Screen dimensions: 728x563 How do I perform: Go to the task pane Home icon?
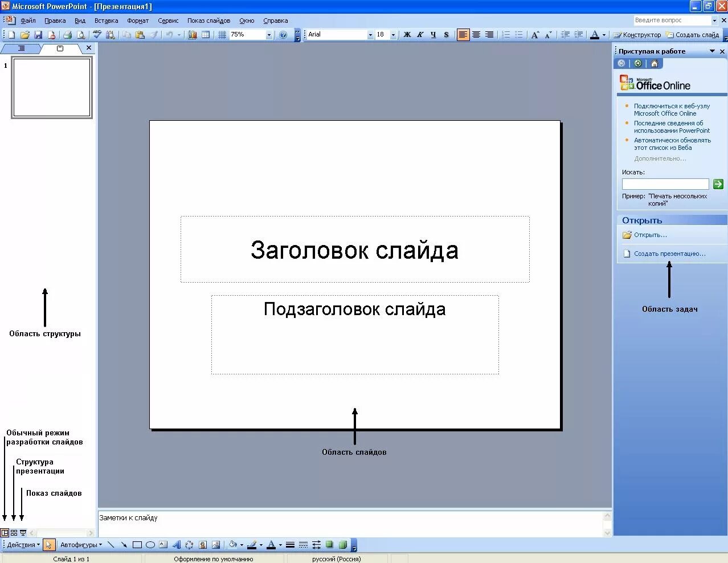pos(655,63)
